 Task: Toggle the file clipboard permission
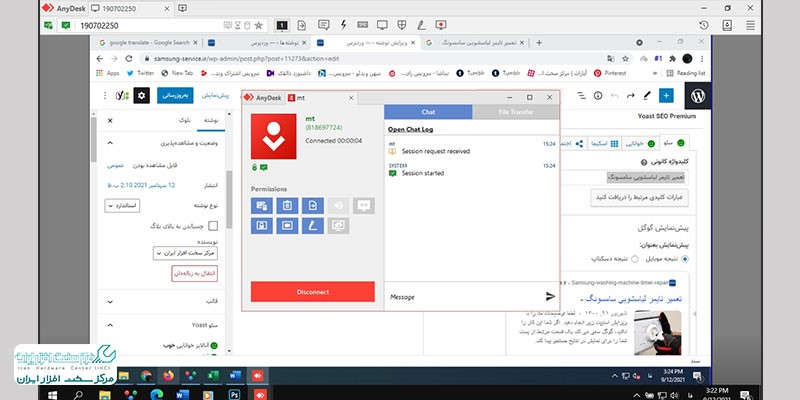pos(313,206)
